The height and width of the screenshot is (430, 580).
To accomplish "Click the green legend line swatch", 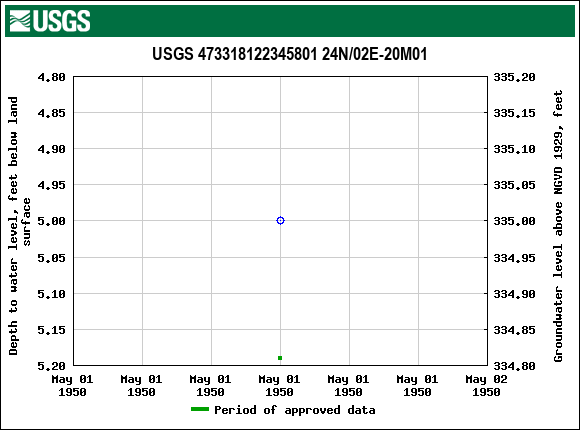I will 200,409.
